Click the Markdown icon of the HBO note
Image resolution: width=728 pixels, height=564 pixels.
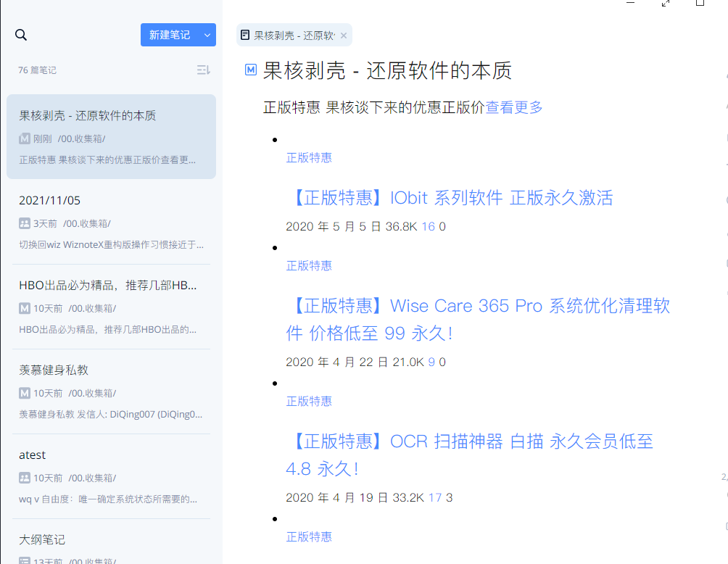tap(25, 308)
